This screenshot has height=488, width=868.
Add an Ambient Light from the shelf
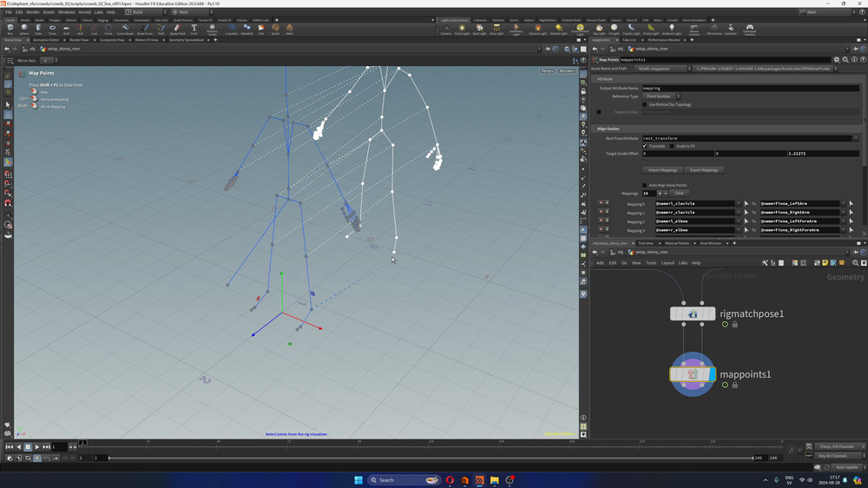click(672, 30)
